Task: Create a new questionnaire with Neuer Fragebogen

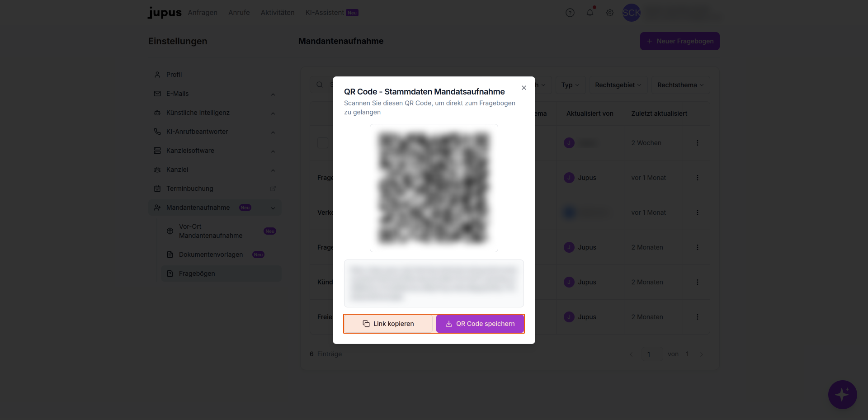Action: coord(680,41)
